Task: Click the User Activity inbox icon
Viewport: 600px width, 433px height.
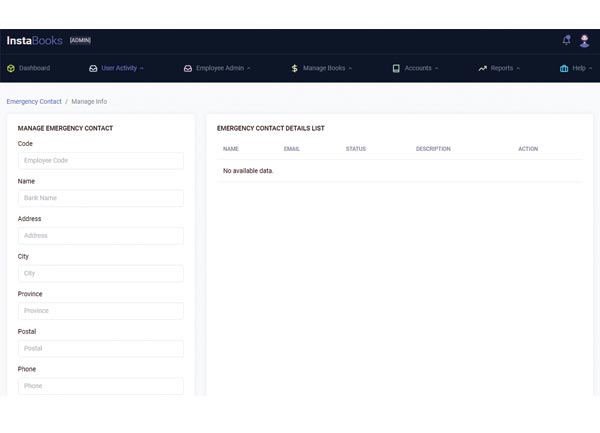Action: pos(93,69)
